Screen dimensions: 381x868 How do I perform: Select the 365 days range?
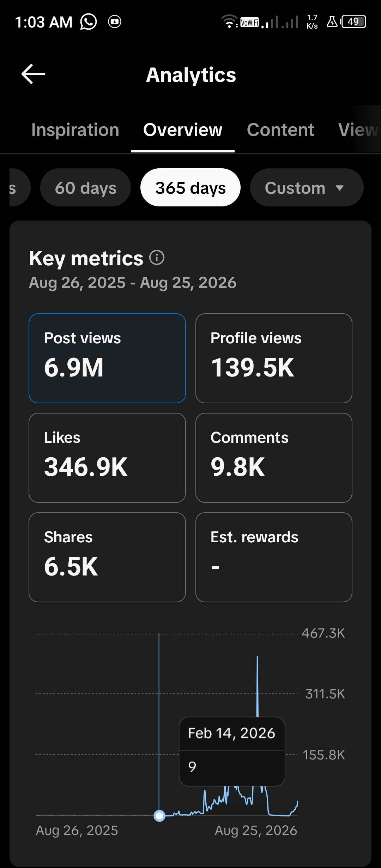pyautogui.click(x=190, y=188)
